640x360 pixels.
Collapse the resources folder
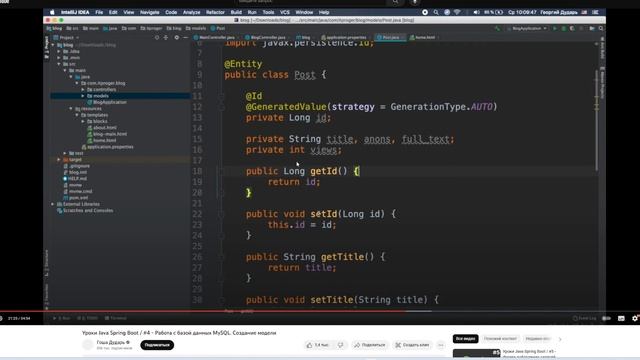click(x=71, y=109)
